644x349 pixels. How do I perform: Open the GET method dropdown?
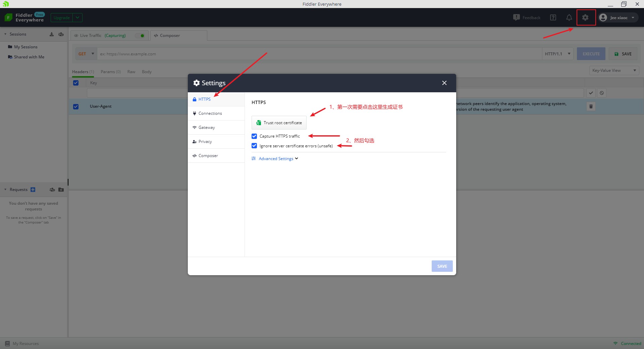click(x=86, y=54)
